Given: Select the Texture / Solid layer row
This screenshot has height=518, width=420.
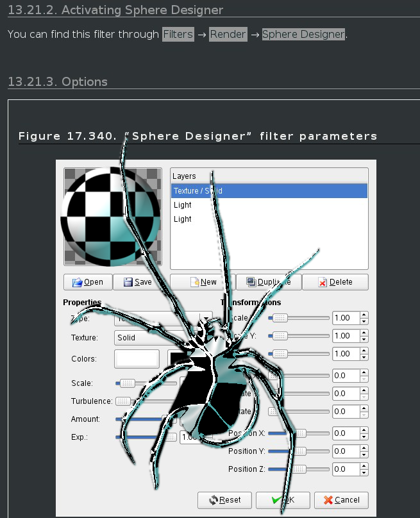Looking at the screenshot, I should (269, 191).
